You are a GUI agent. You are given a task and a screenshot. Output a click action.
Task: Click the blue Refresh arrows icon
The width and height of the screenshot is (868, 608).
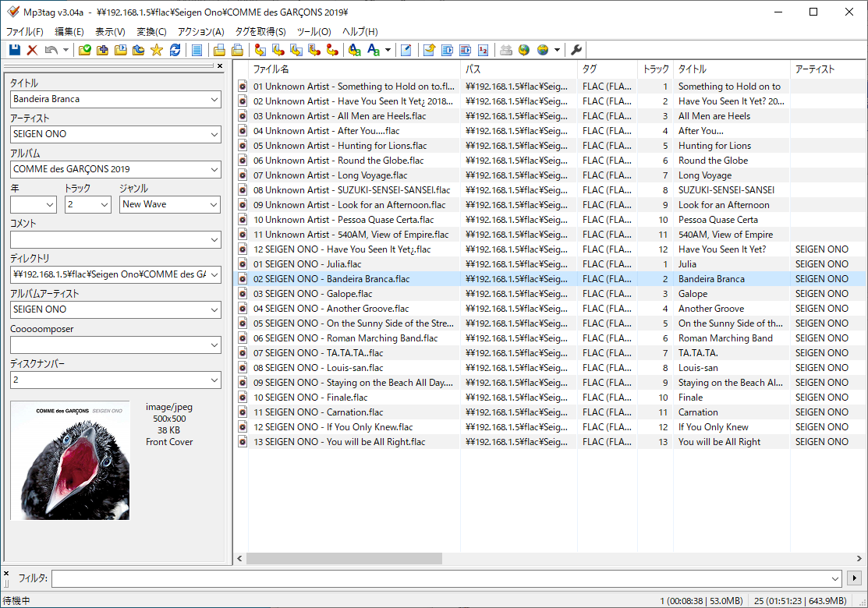[175, 50]
